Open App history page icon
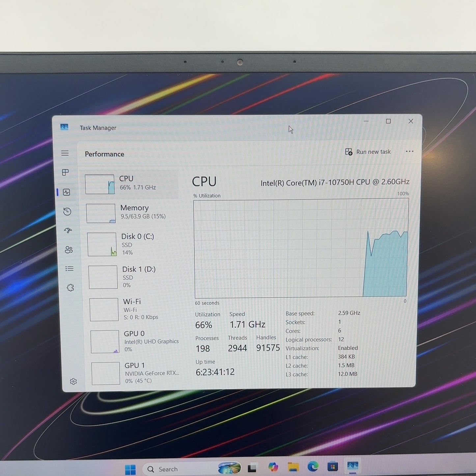This screenshot has height=476, width=476. [67, 211]
